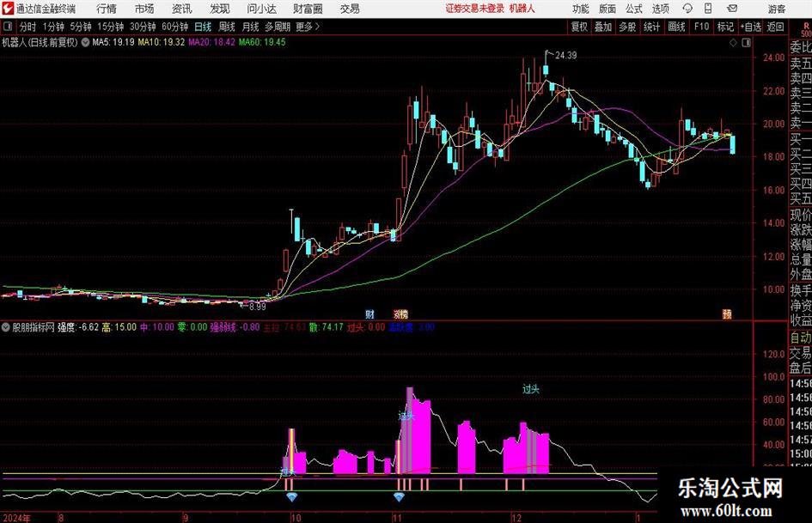Image resolution: width=812 pixels, height=523 pixels.
Task: Open the 资讯 menu
Action: pyautogui.click(x=182, y=9)
